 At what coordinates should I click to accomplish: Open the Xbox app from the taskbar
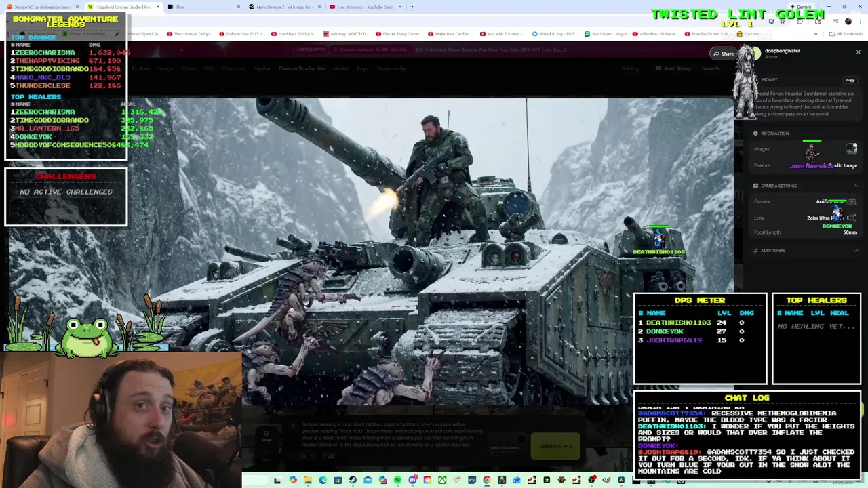coord(442,480)
